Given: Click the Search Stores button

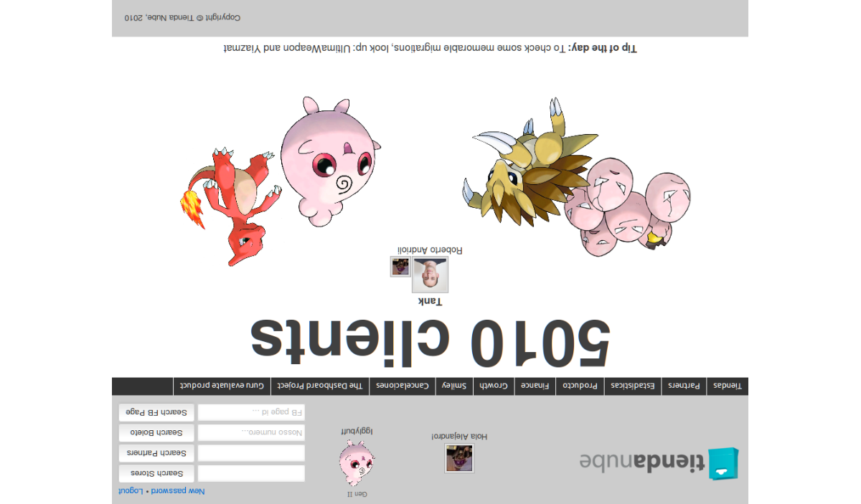Looking at the screenshot, I should tap(156, 473).
